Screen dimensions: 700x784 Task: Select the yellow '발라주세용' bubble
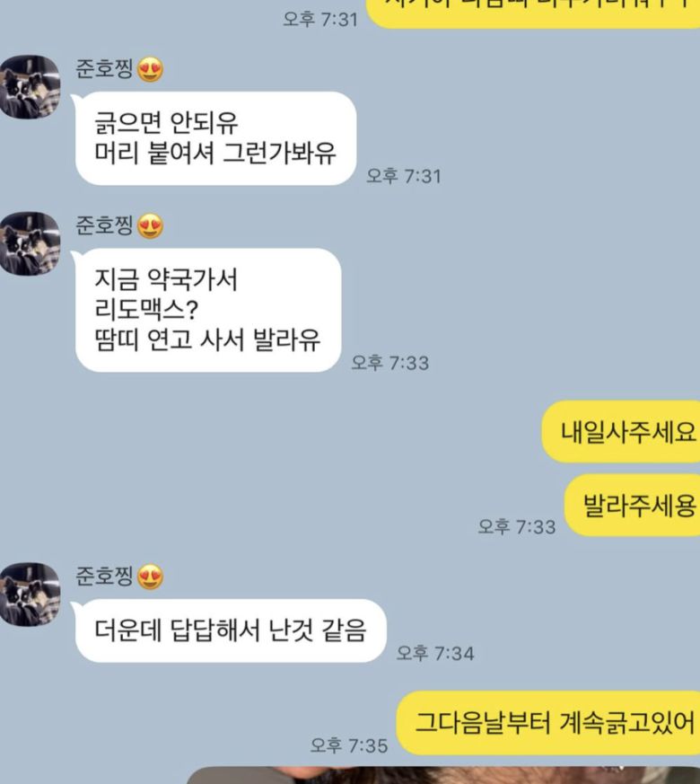pos(633,505)
